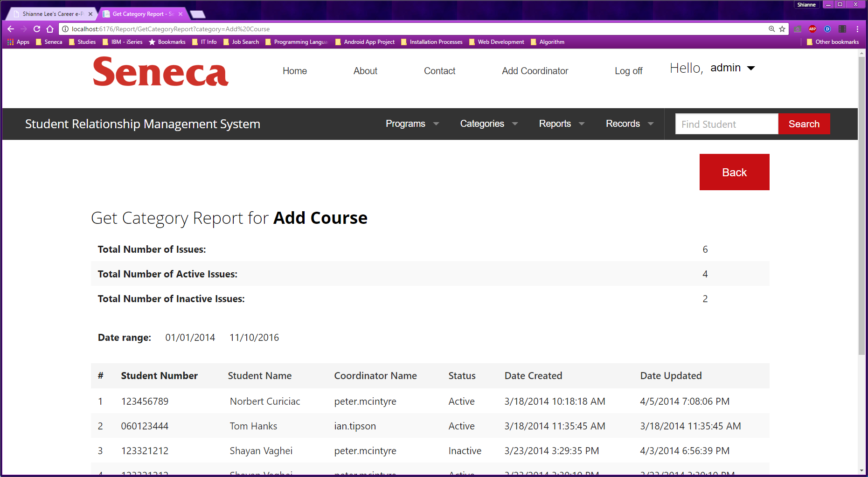
Task: Click Student Relationship Management System title
Action: (143, 124)
